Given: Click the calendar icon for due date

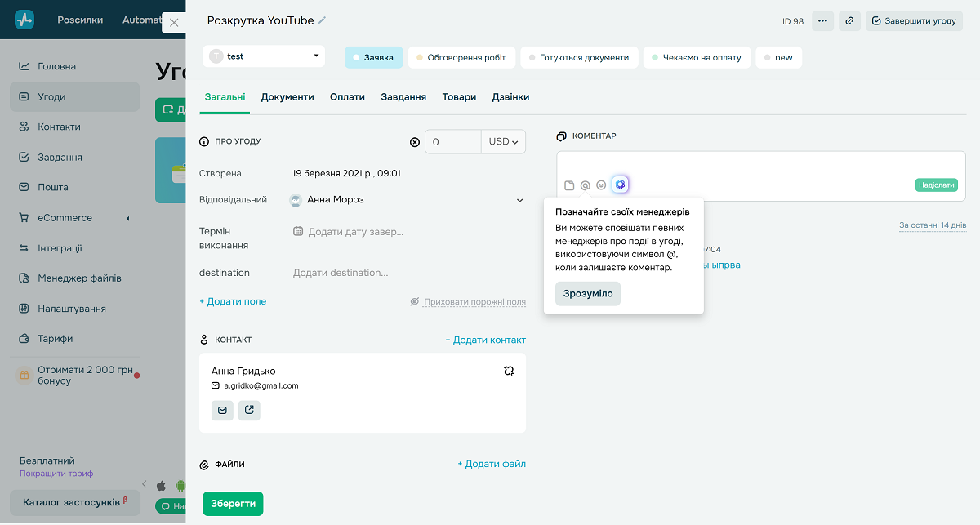Looking at the screenshot, I should 298,231.
